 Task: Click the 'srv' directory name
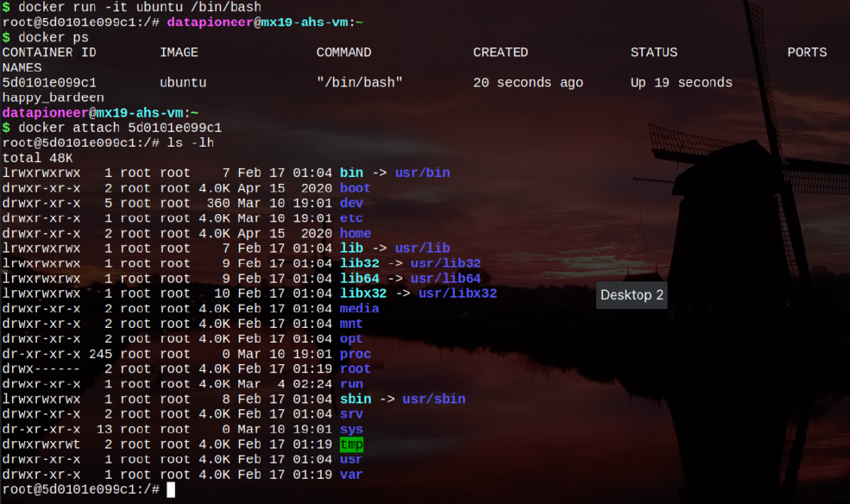(351, 414)
